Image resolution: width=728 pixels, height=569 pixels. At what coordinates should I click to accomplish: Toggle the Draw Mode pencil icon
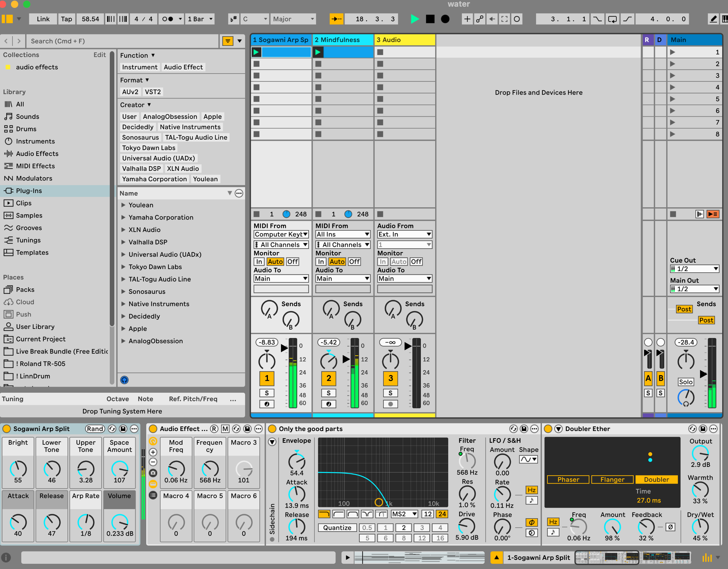713,19
